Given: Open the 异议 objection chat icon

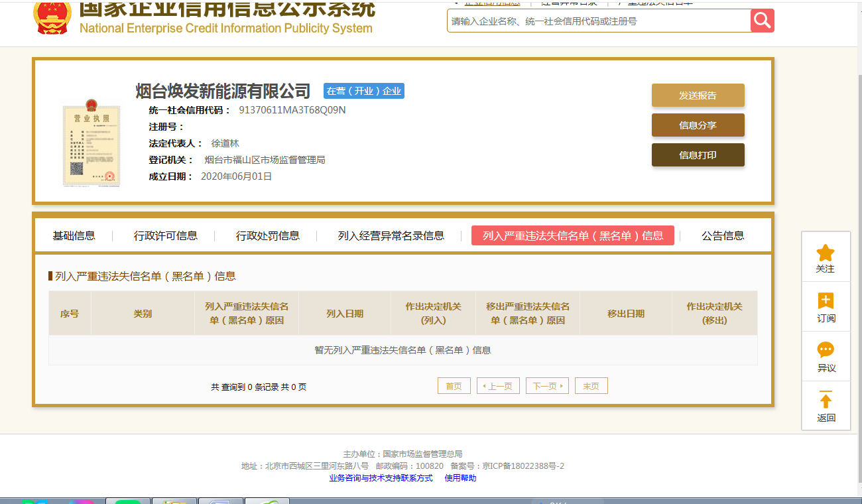Looking at the screenshot, I should 826,350.
